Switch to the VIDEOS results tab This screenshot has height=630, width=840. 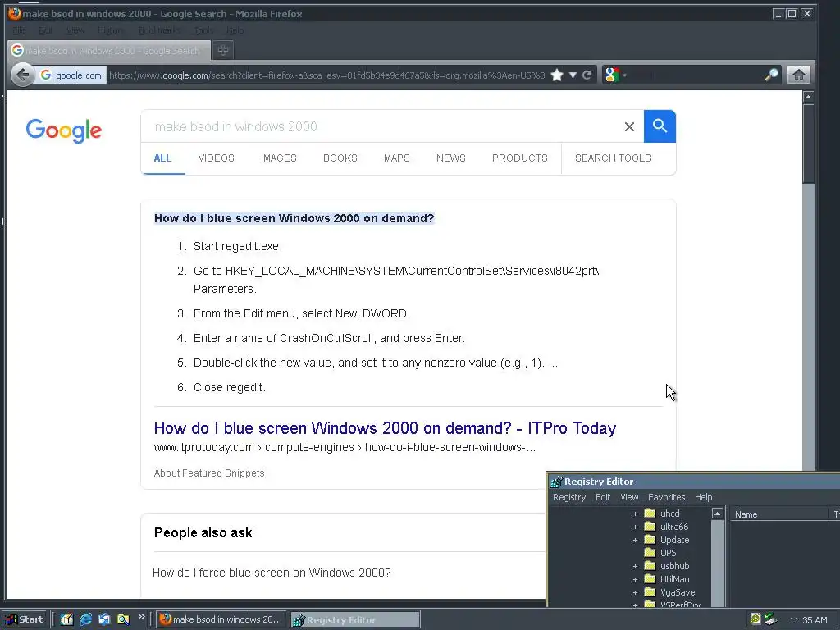[x=217, y=158]
